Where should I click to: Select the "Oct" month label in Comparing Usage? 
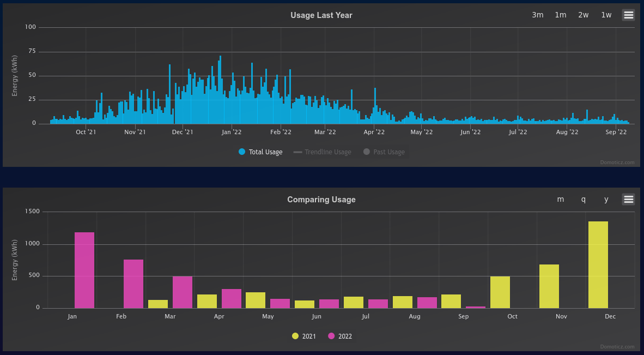pos(513,316)
